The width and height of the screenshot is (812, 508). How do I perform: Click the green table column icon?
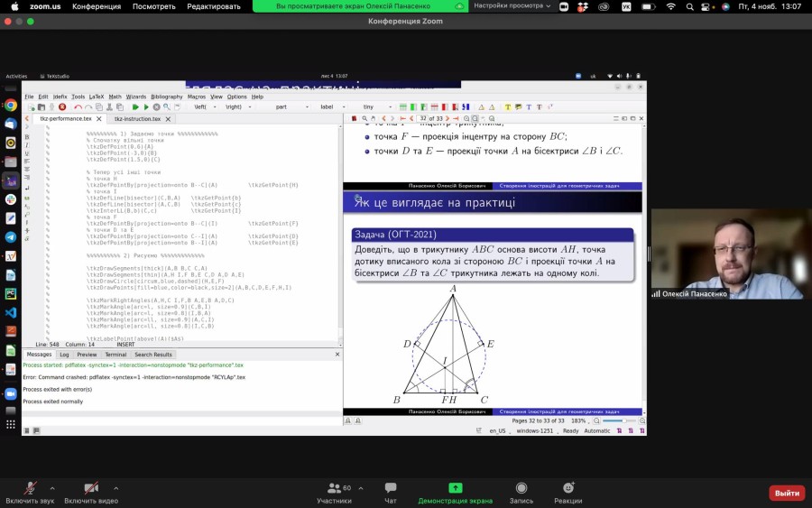413,107
